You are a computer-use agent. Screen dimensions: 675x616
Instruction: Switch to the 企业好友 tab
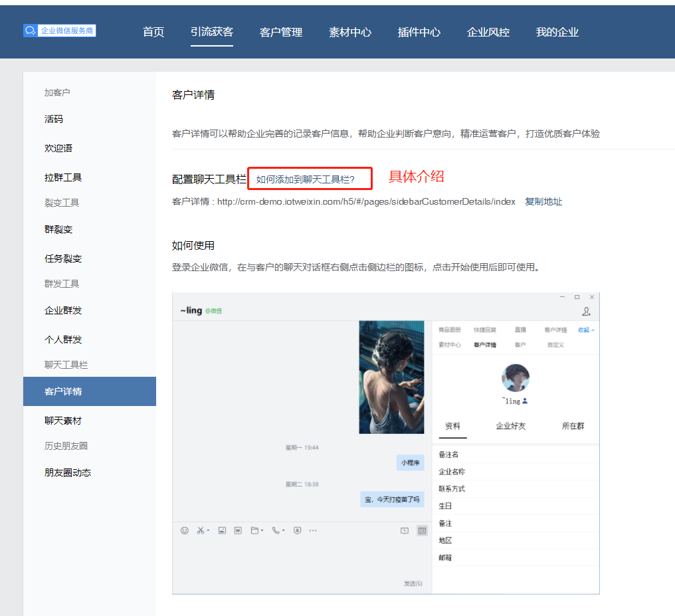click(x=510, y=426)
